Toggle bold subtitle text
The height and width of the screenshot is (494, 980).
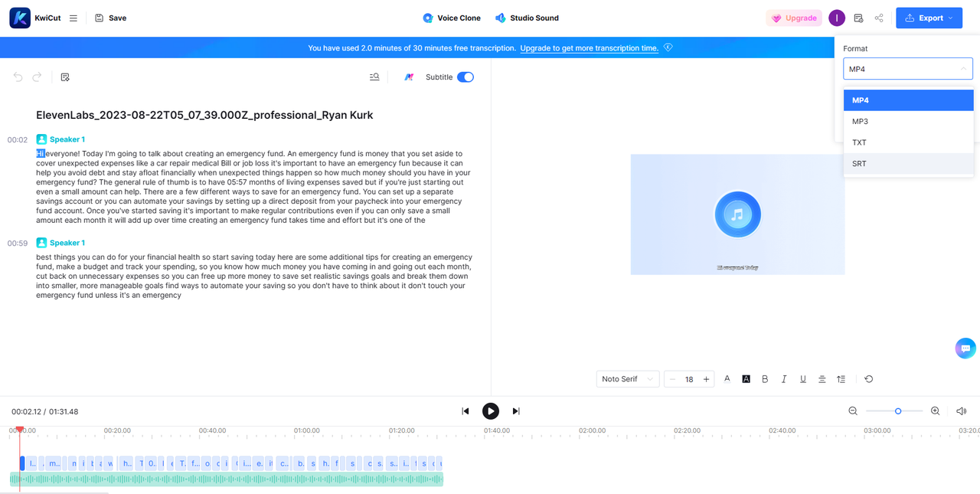[x=765, y=379]
